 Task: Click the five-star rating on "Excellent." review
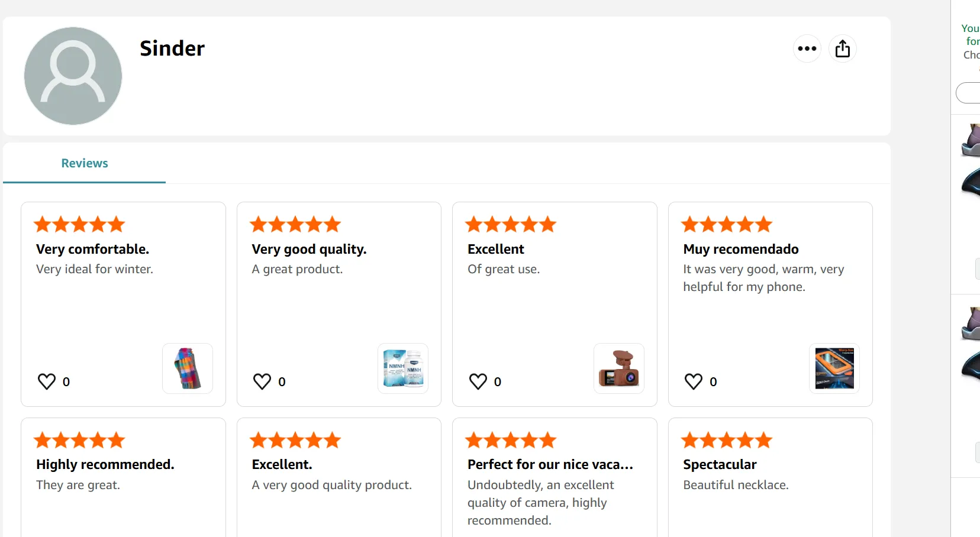click(x=295, y=440)
